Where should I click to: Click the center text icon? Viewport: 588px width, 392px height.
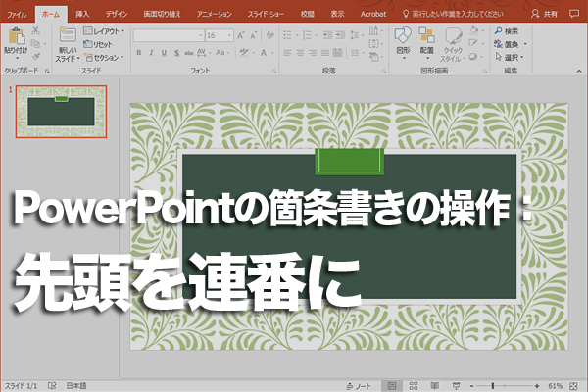click(300, 53)
